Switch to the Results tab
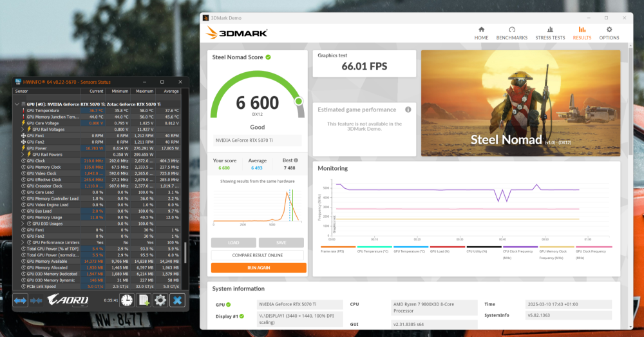Image resolution: width=644 pixels, height=337 pixels. click(582, 34)
